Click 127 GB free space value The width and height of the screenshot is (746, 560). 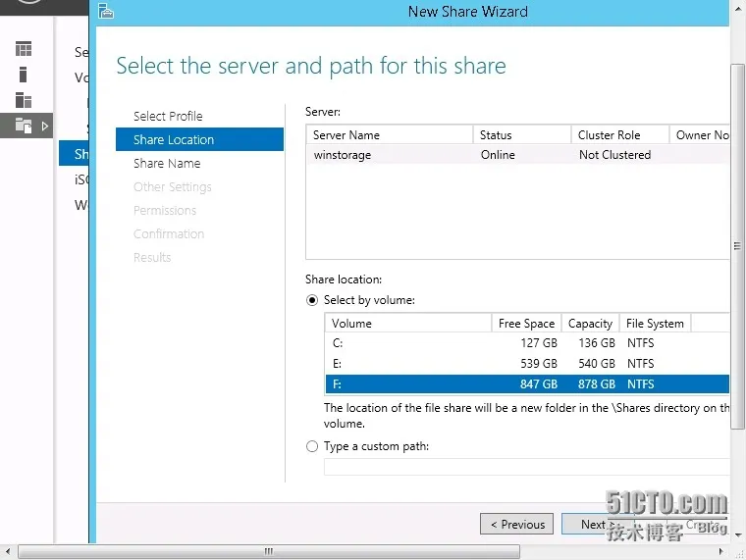539,343
